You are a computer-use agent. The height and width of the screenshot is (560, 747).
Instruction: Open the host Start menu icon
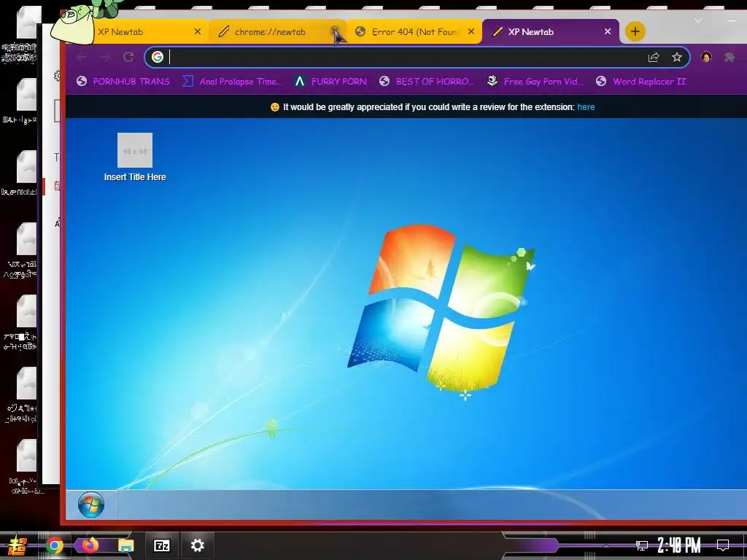tap(18, 545)
